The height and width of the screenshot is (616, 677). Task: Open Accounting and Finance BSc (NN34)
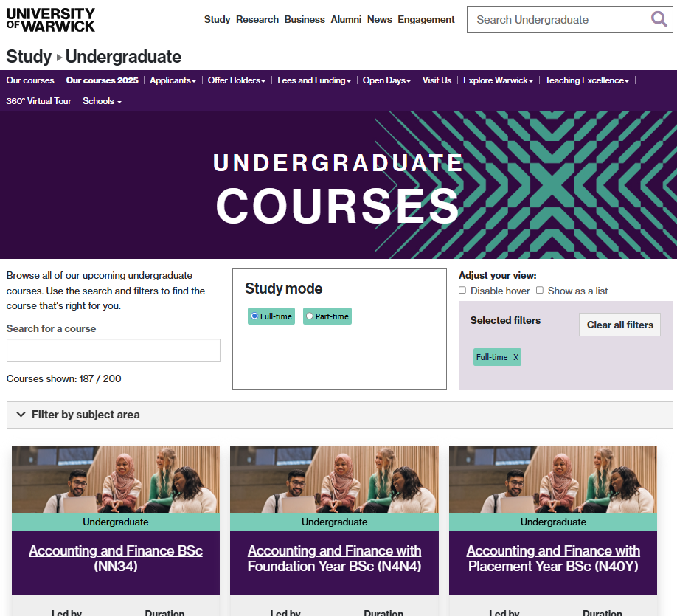[x=116, y=558]
